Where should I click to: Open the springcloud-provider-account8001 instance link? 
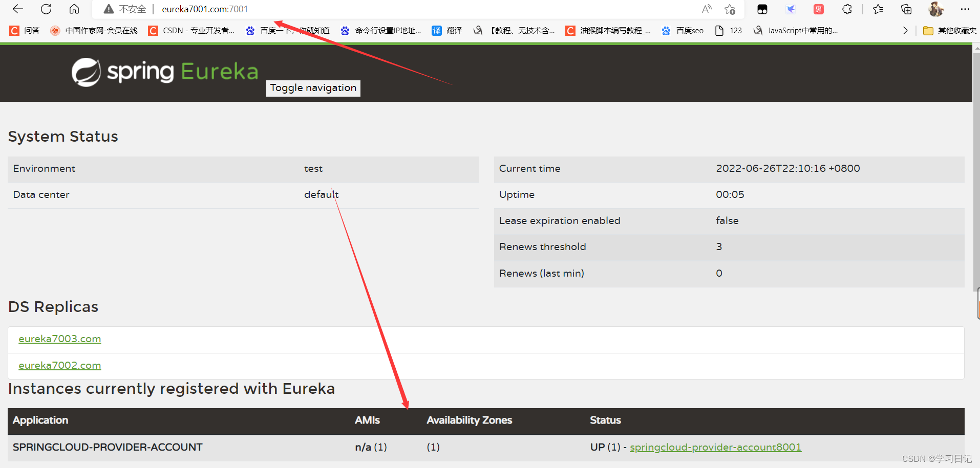(715, 447)
